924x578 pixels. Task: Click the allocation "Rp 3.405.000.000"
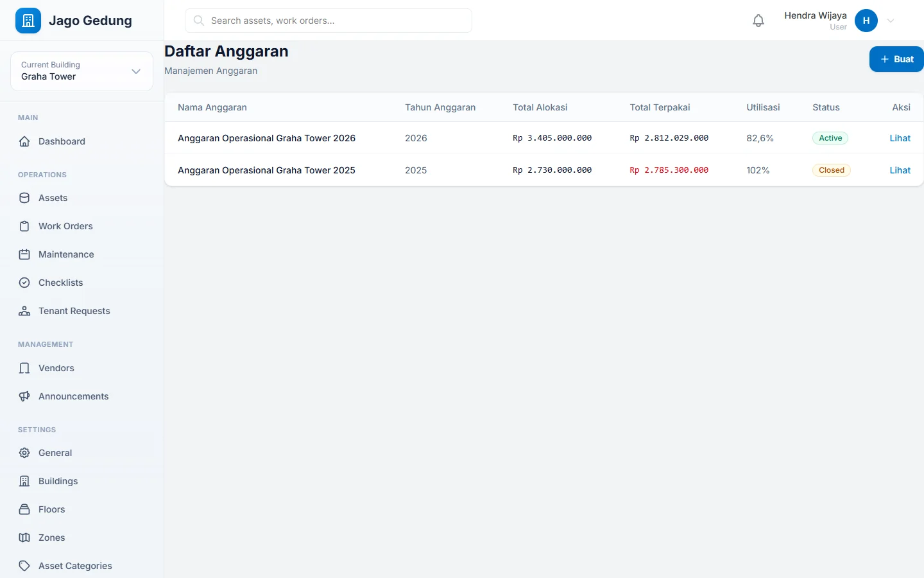tap(552, 138)
